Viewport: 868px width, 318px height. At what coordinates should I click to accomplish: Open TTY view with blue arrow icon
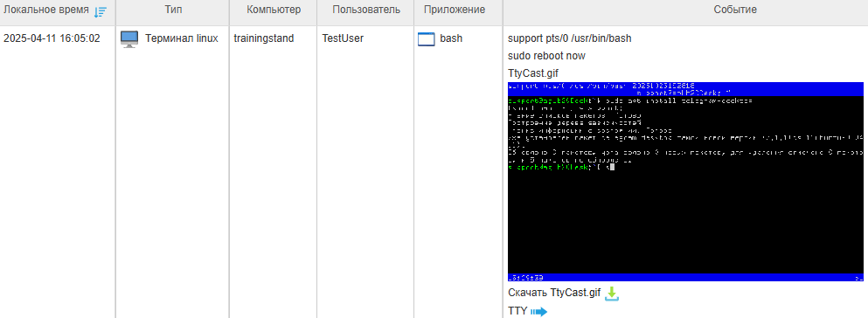[x=538, y=313]
